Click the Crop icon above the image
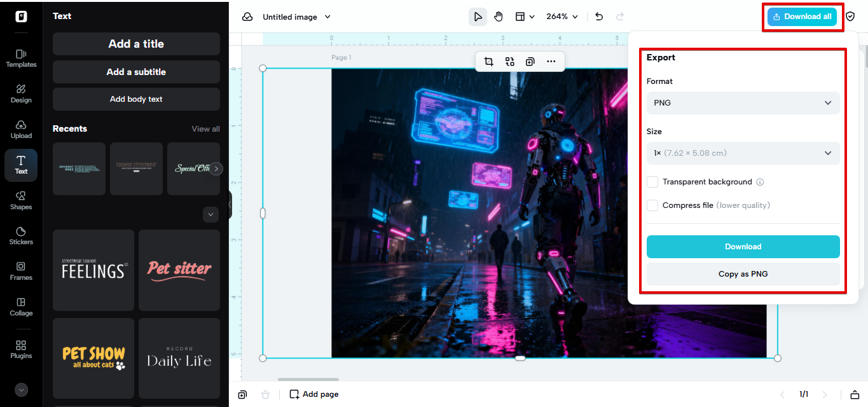This screenshot has width=868, height=407. [488, 61]
